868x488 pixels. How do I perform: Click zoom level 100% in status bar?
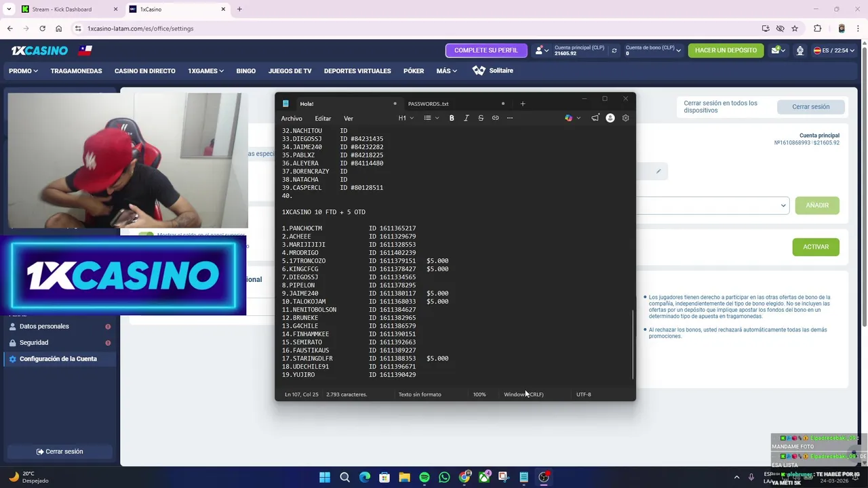(479, 394)
